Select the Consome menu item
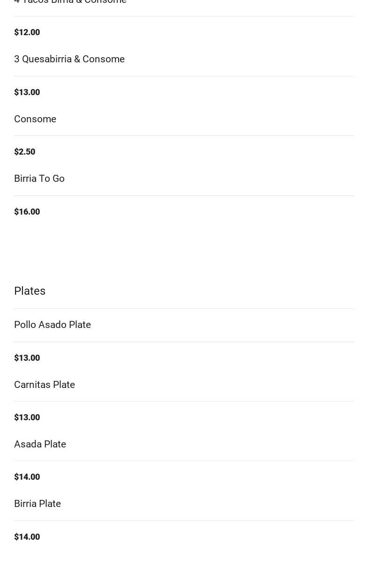Image resolution: width=368 pixels, height=588 pixels. pyautogui.click(x=35, y=119)
